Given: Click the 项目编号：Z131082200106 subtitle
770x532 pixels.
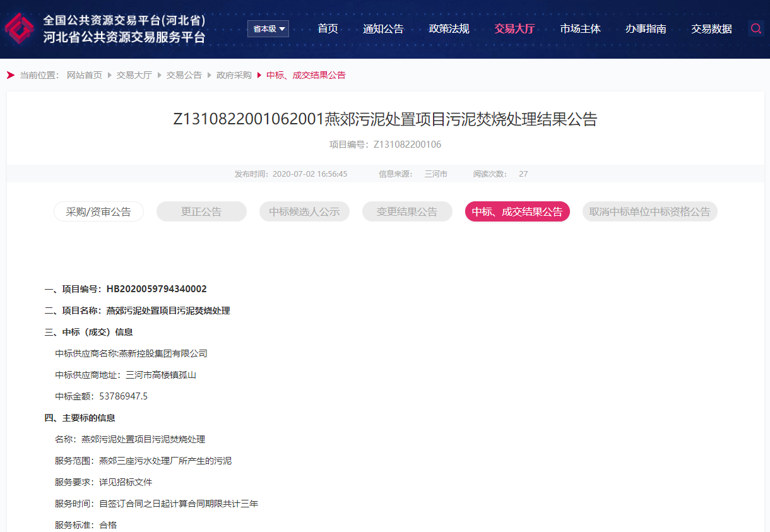Looking at the screenshot, I should tap(385, 145).
